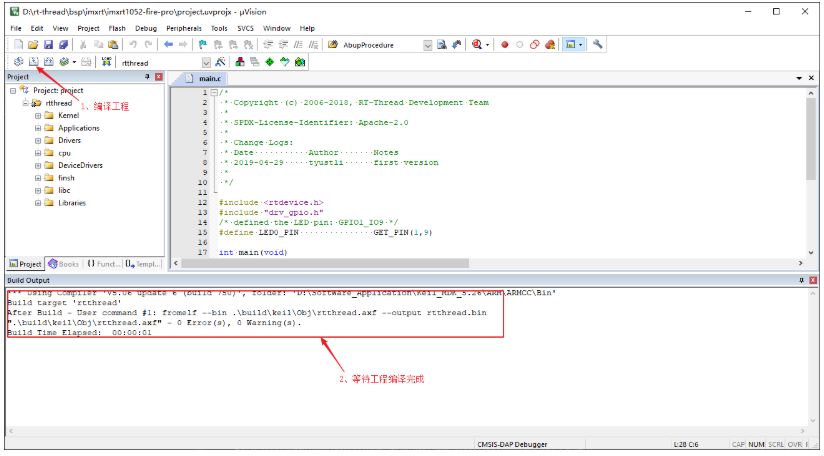
Task: Open Options for Target wand icon
Action: 218,62
